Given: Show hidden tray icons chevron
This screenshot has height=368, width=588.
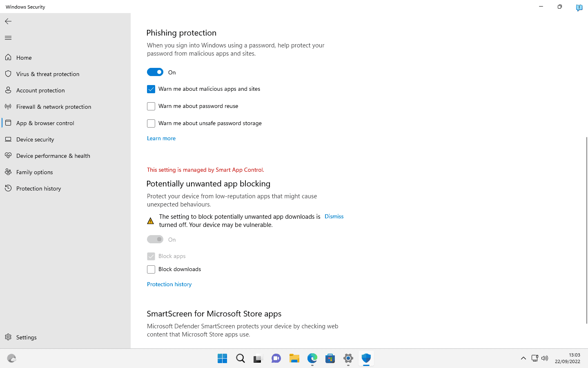Looking at the screenshot, I should coord(523,358).
